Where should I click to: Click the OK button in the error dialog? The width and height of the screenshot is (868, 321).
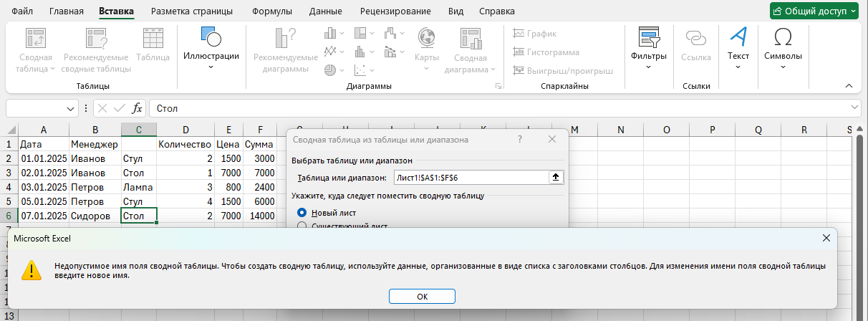[x=422, y=297]
